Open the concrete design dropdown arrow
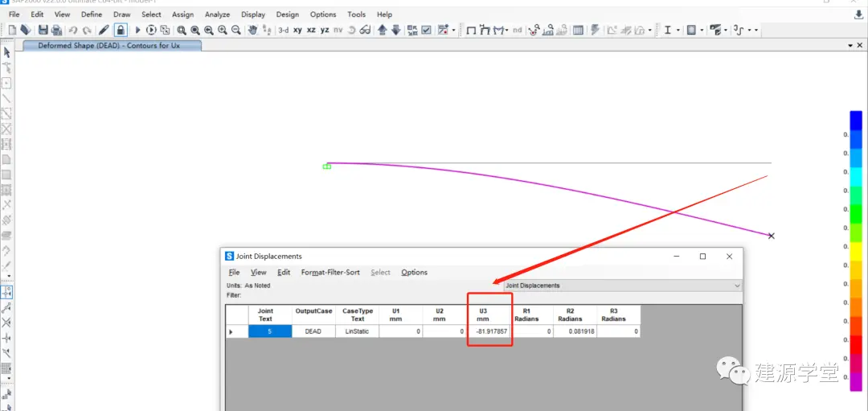The image size is (868, 411). pyautogui.click(x=702, y=31)
